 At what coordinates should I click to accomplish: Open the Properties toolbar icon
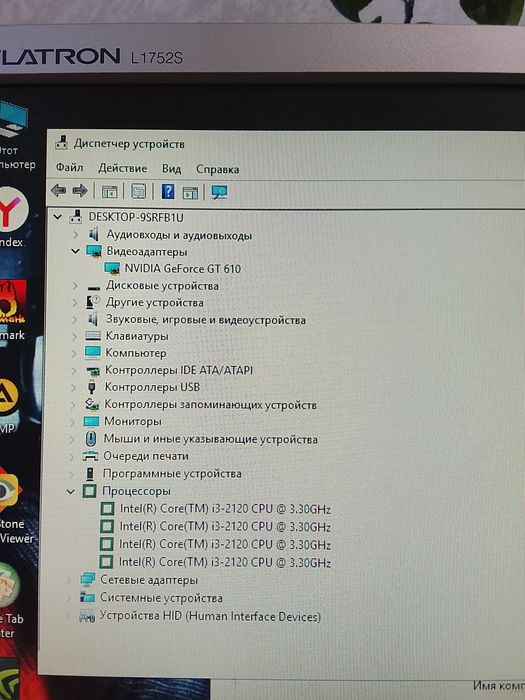139,192
